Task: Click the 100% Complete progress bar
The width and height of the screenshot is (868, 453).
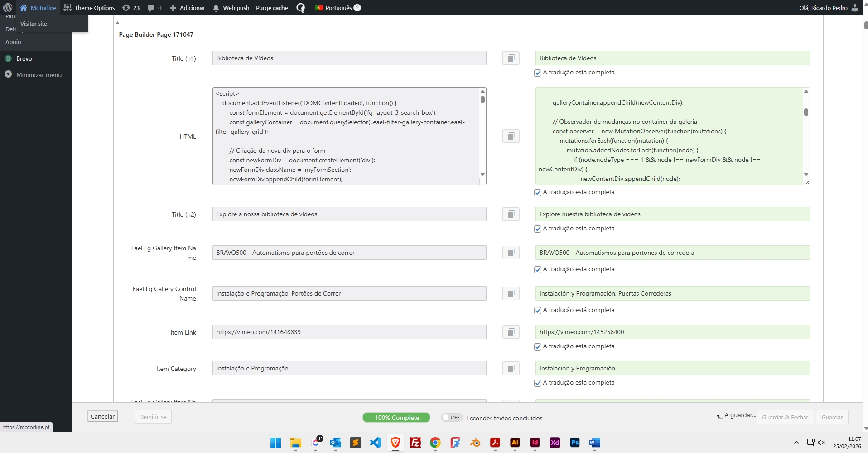Action: [396, 418]
